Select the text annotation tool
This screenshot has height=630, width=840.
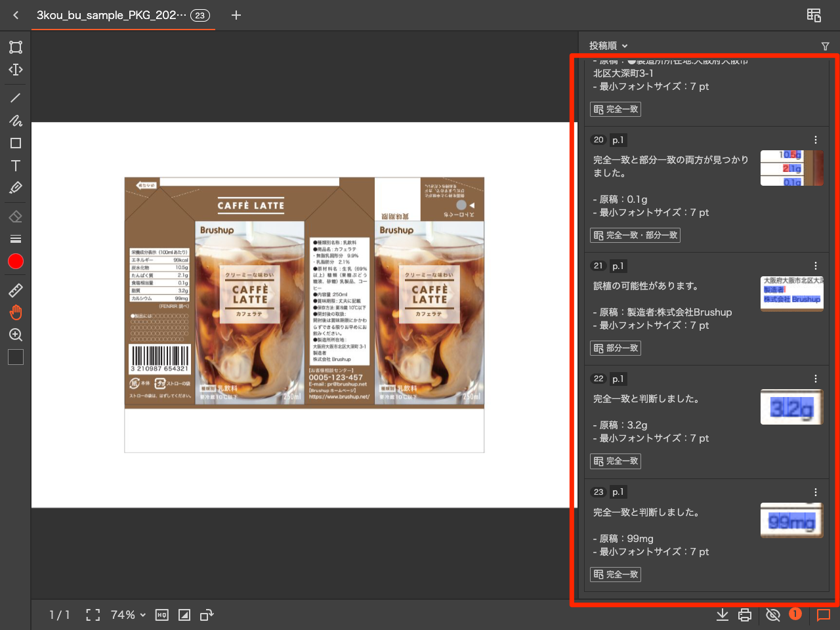(15, 166)
